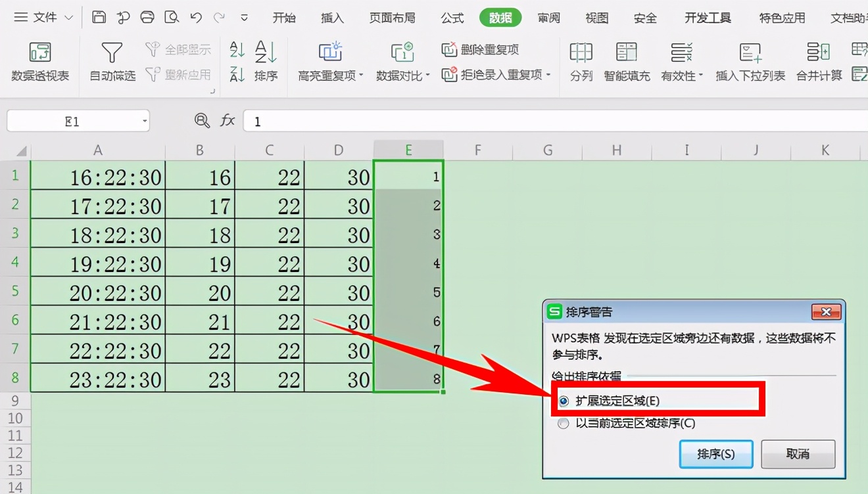Viewport: 868px width, 494px height.
Task: Click the 排序(S) button in dialog
Action: [x=716, y=454]
